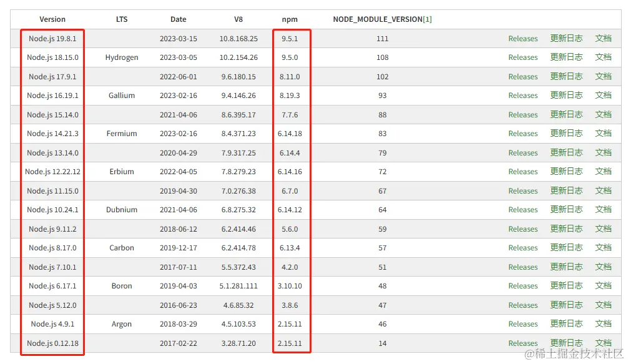Open Releases link for Node.js 8.17.0
Viewport: 628px width, 364px height.
pos(523,247)
